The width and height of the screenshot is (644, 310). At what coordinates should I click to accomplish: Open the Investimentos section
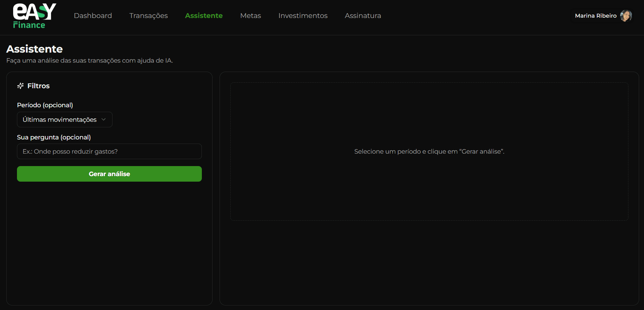(303, 16)
